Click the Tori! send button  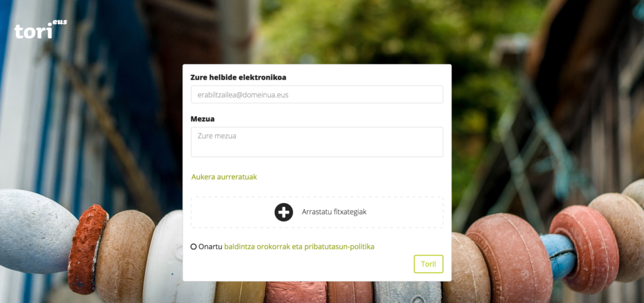coord(428,264)
